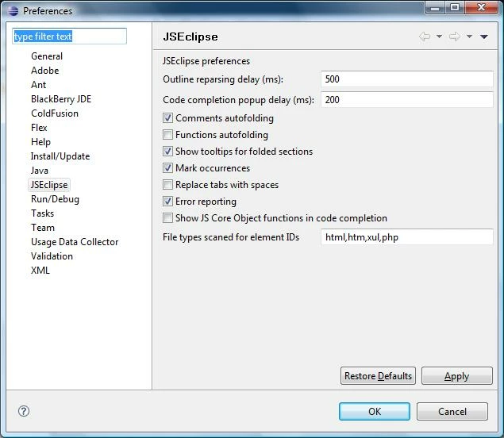Open Run/Debug preferences

pos(55,199)
